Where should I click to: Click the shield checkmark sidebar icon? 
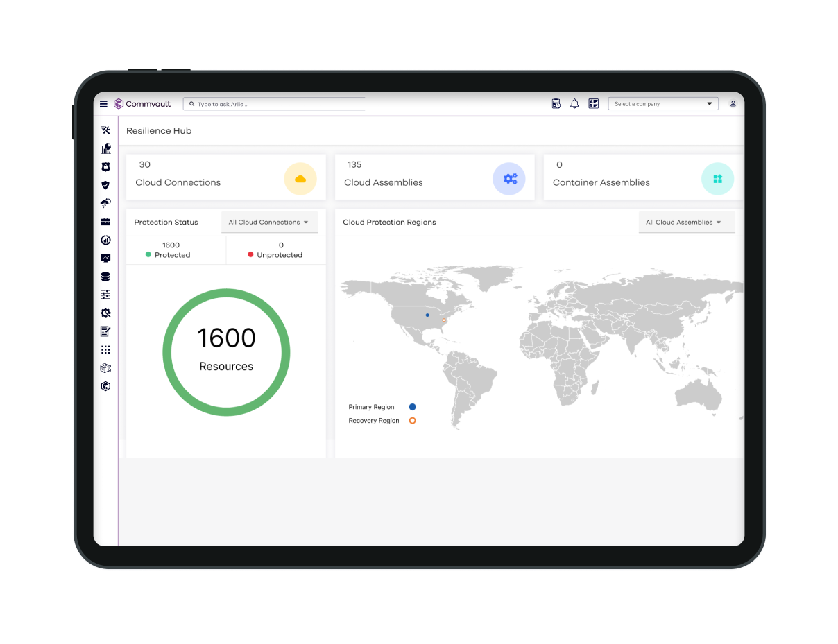pyautogui.click(x=105, y=185)
